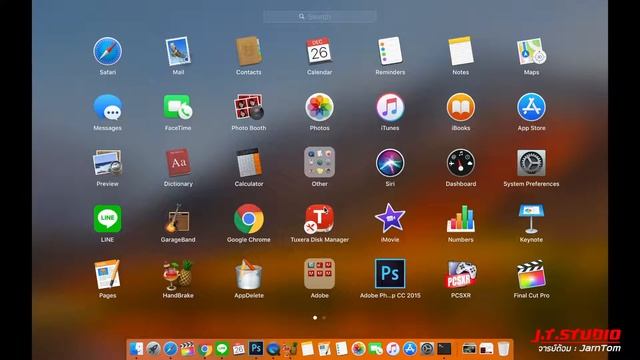Click the Launchpad Search field

(x=320, y=17)
